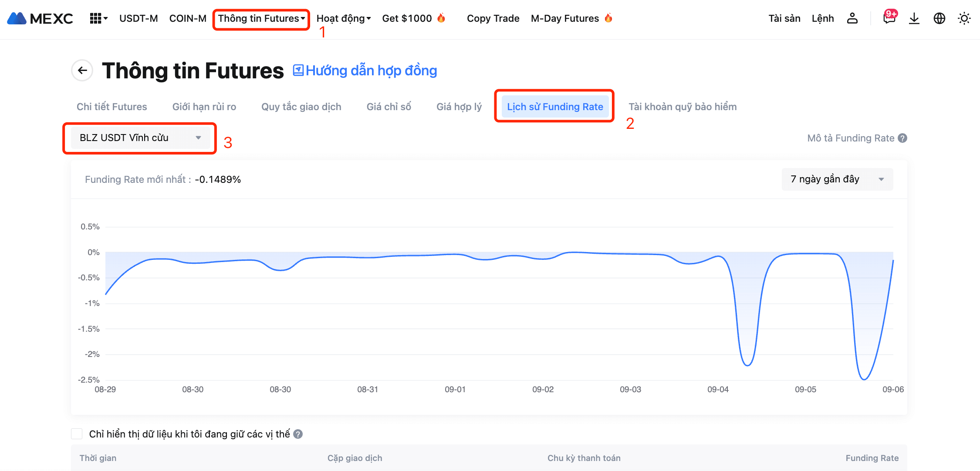Open the 7 ngày gần đây dropdown
The image size is (980, 471).
[x=837, y=179]
